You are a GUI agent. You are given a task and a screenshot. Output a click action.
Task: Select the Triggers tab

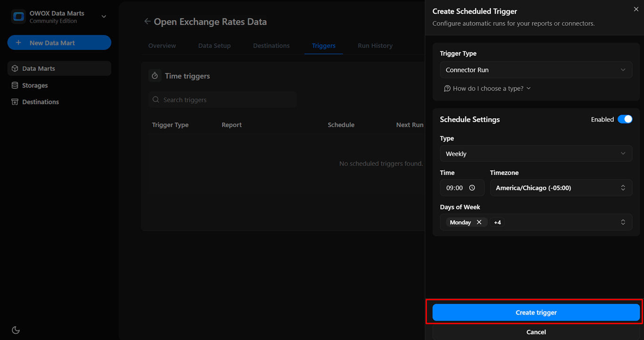click(323, 46)
